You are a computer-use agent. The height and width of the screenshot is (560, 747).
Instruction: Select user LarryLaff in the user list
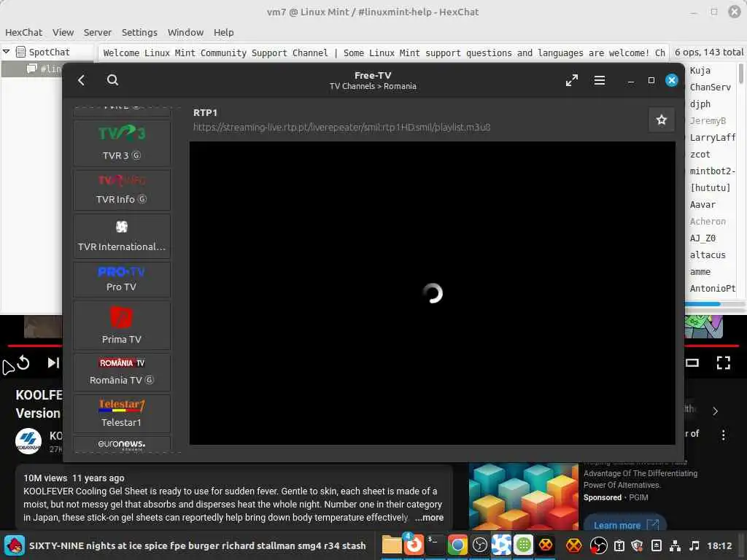(712, 138)
